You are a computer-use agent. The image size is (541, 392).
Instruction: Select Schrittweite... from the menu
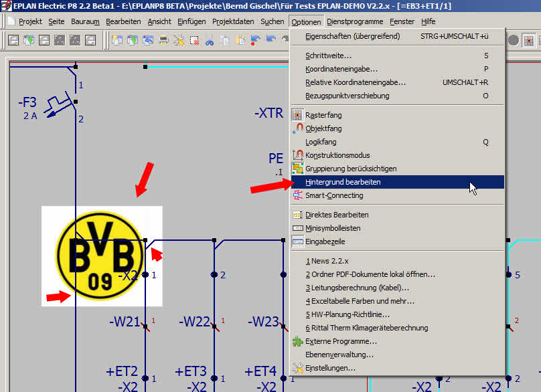[x=398, y=56]
